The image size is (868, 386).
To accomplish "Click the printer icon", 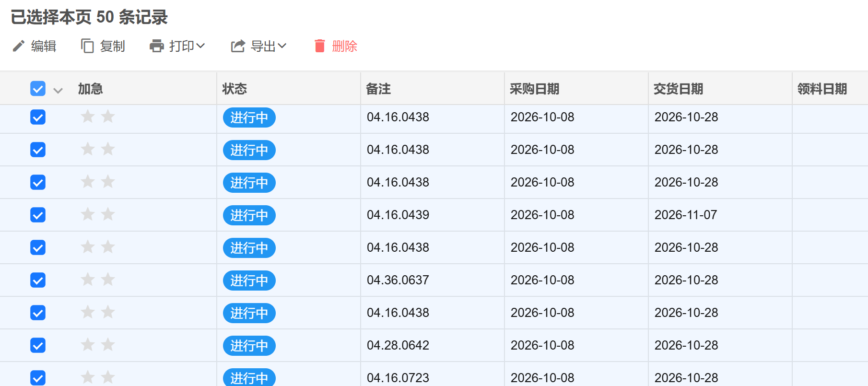I will point(156,46).
